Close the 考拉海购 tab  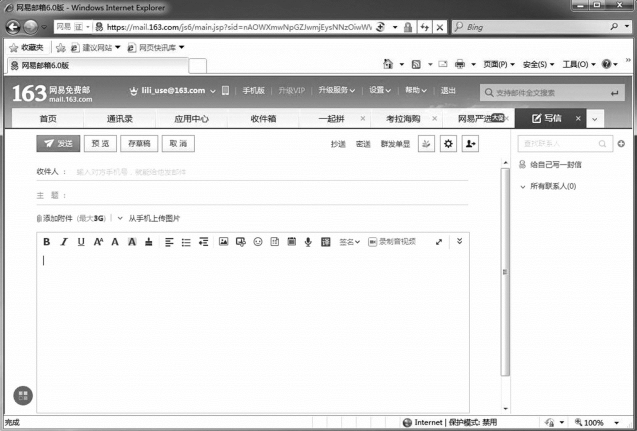coord(435,118)
